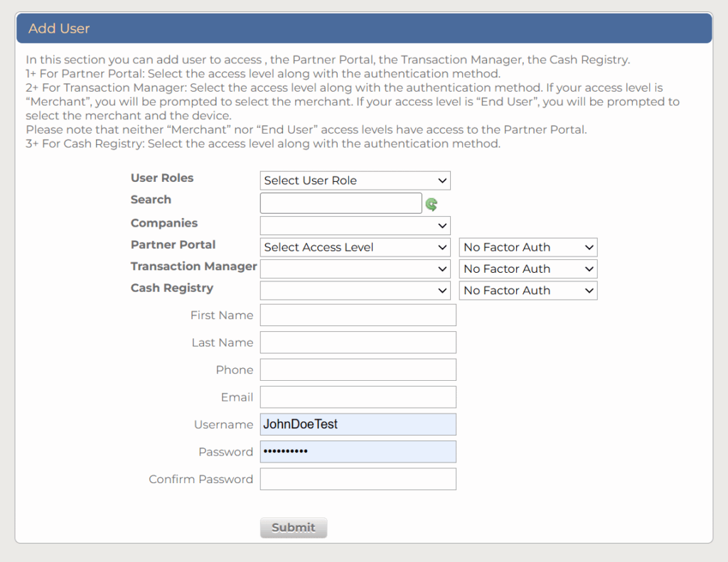The height and width of the screenshot is (562, 728).
Task: Focus the First Name input field
Action: (358, 315)
